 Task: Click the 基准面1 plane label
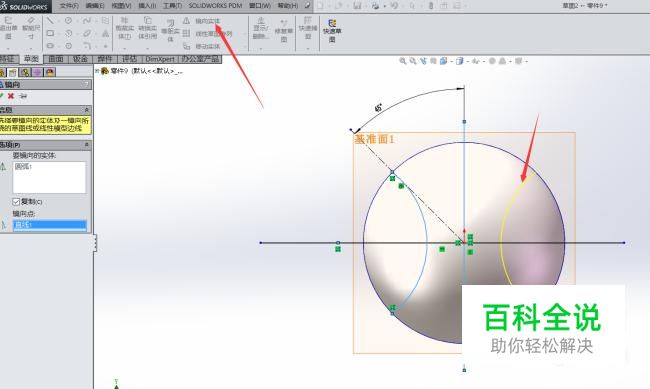[375, 139]
